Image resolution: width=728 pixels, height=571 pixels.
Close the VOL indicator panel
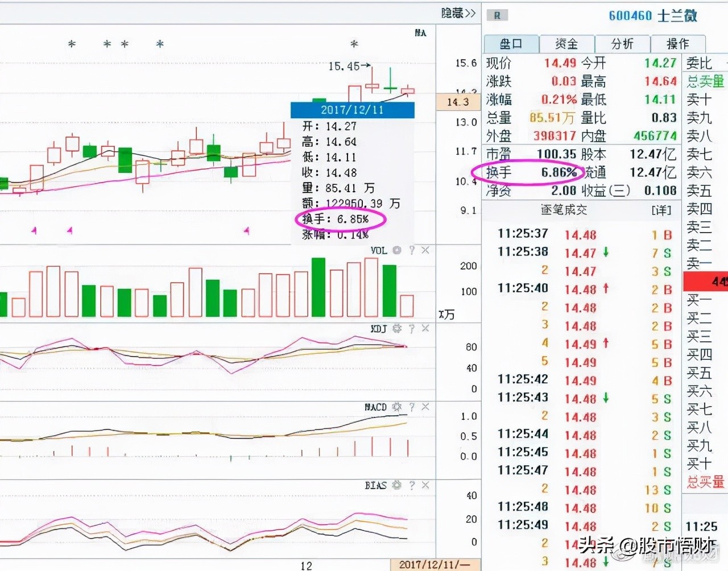[x=425, y=250]
